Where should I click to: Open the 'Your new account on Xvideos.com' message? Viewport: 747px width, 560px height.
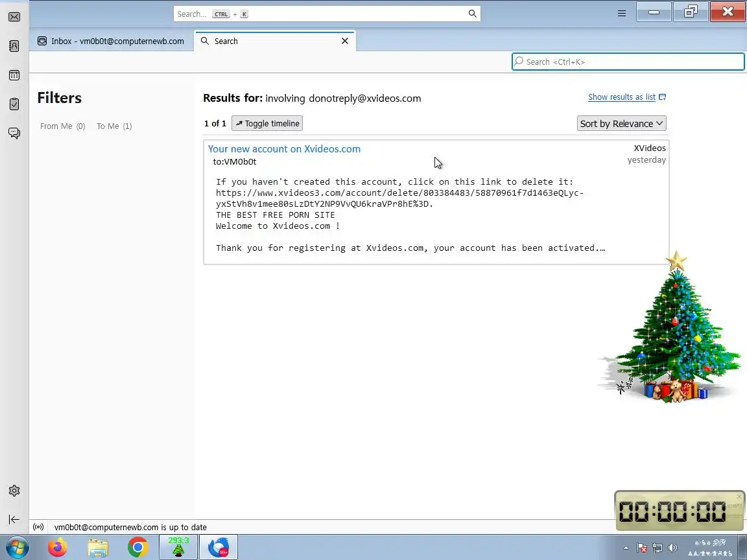click(285, 148)
